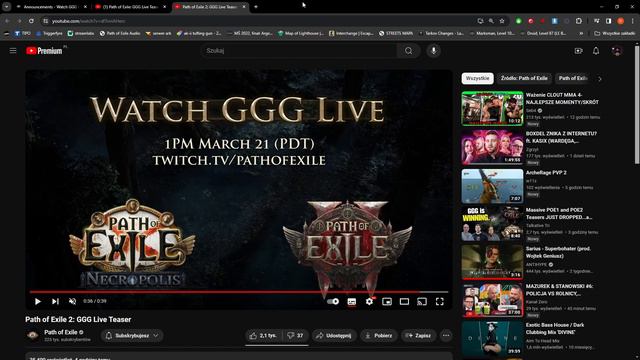This screenshot has width=640, height=360.
Task: Open the Wszystkie zakładki bookmarks folder
Action: 614,33
